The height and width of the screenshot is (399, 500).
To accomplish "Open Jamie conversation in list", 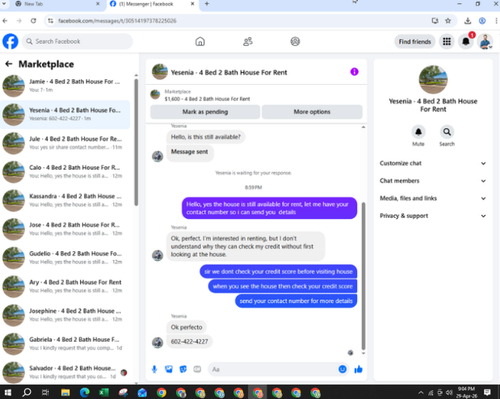I will click(x=65, y=86).
